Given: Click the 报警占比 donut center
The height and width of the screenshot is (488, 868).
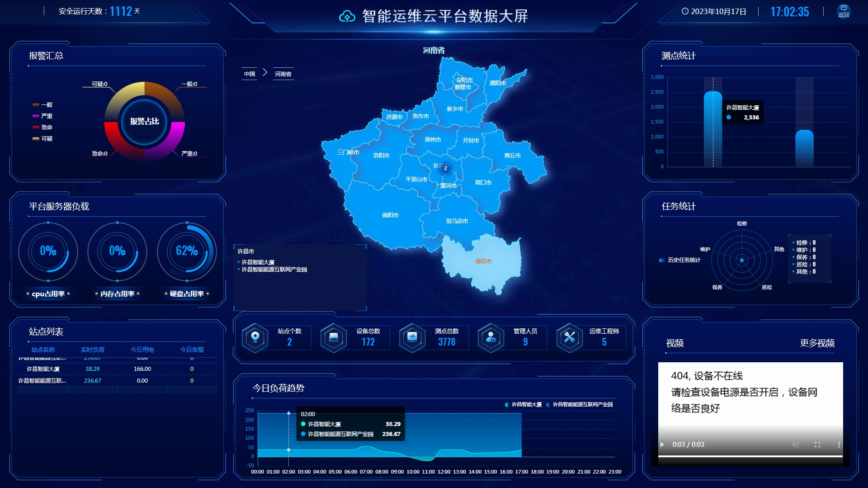Looking at the screenshot, I should coord(144,121).
